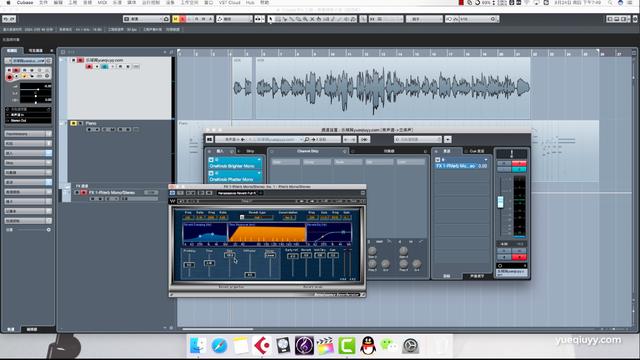The image size is (640, 360).
Task: Click the undo/redo history button in toolbar
Action: pos(9,19)
